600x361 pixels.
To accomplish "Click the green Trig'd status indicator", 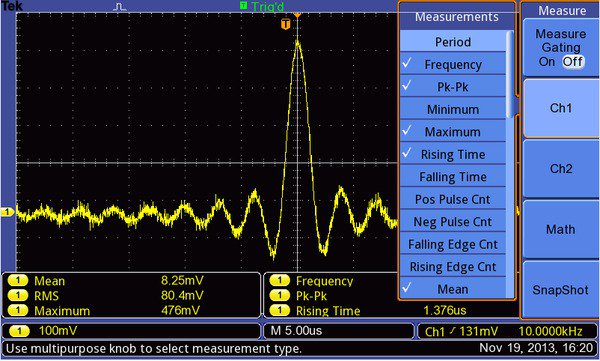I will pyautogui.click(x=262, y=6).
